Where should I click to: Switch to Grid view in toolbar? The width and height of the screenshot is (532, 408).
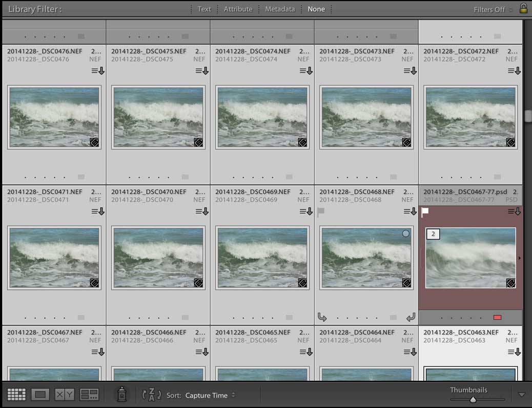(16, 395)
